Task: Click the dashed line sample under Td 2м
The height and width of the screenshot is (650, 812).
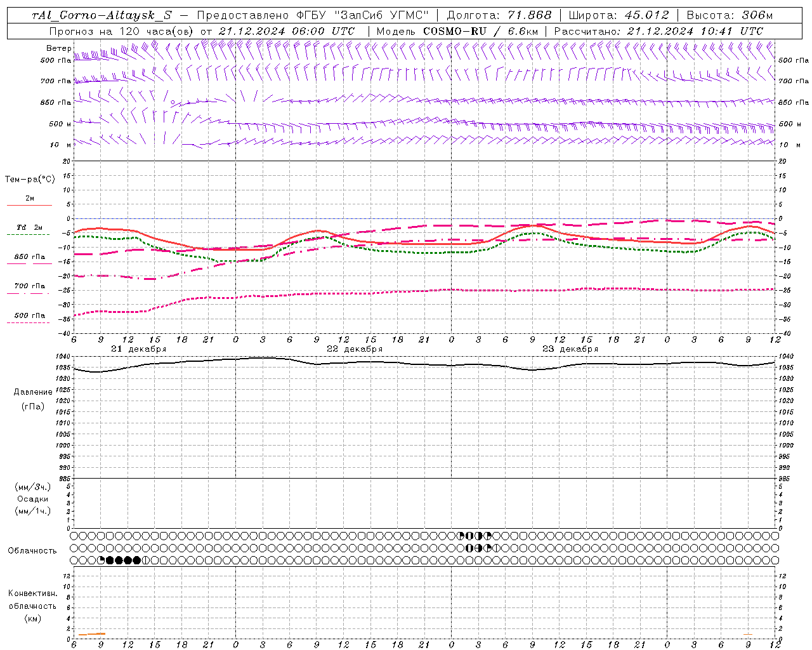Action: (x=29, y=235)
